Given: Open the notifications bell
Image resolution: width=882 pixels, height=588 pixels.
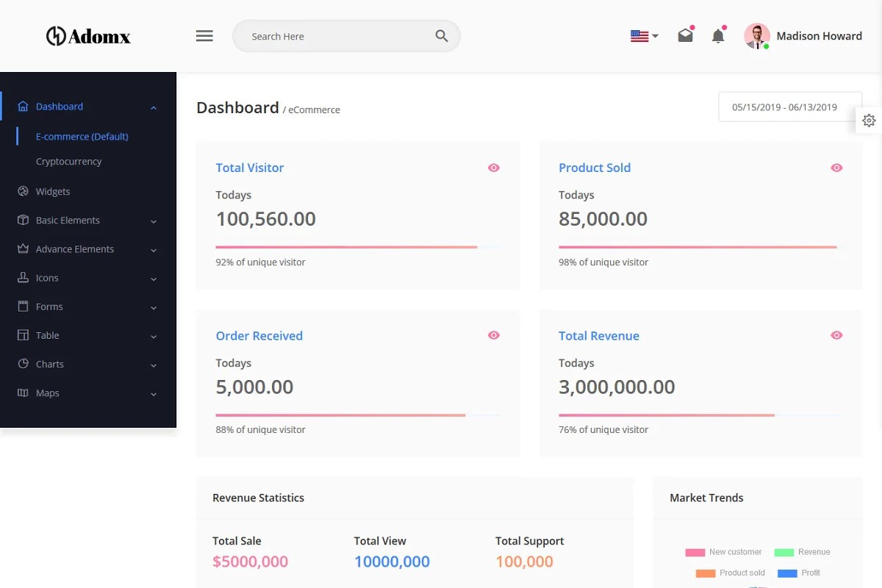Looking at the screenshot, I should point(718,35).
